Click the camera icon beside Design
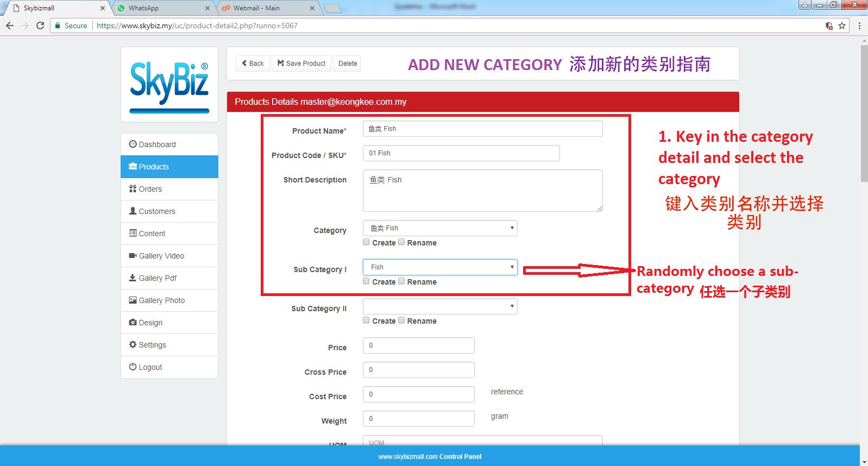The width and height of the screenshot is (868, 466). coord(133,322)
